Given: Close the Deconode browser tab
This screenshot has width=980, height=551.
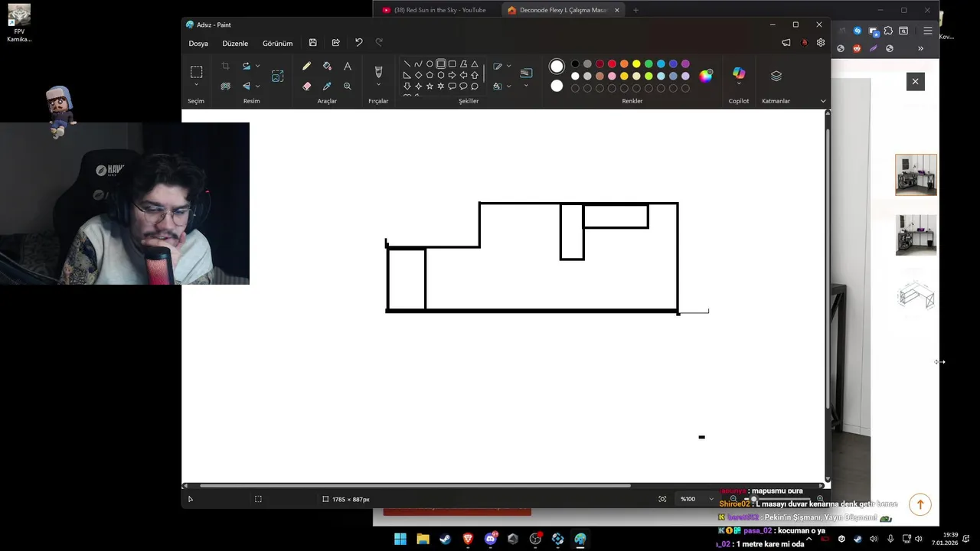Looking at the screenshot, I should (617, 10).
